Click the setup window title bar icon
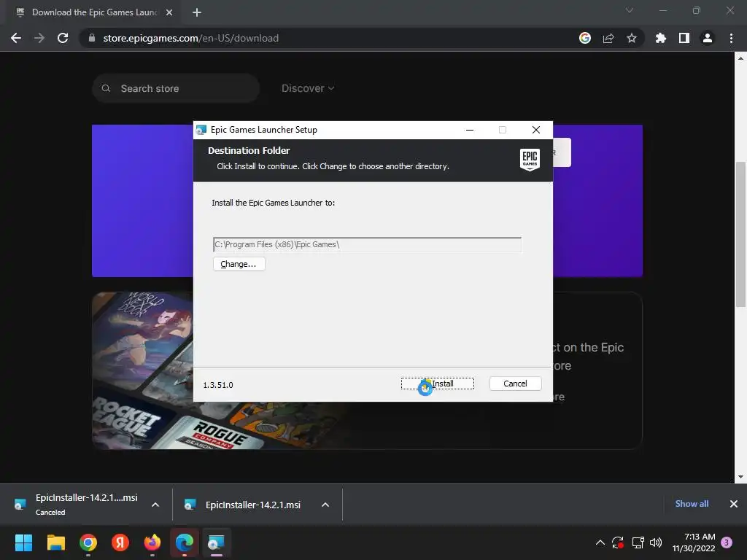This screenshot has height=560, width=747. tap(201, 130)
